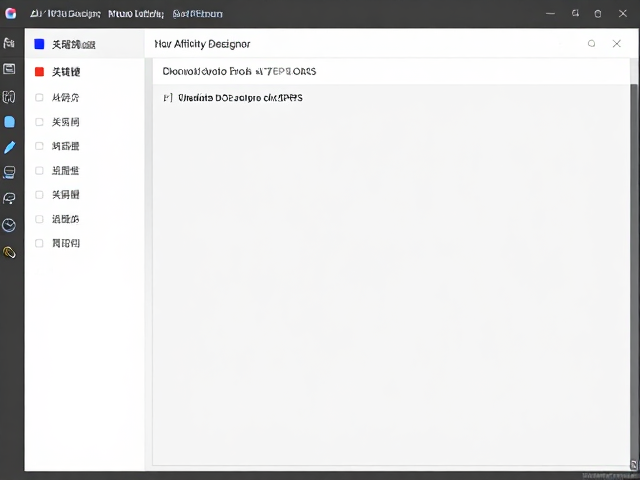640x480 pixels.
Task: Click the search circle icon in dialog header
Action: pyautogui.click(x=591, y=44)
